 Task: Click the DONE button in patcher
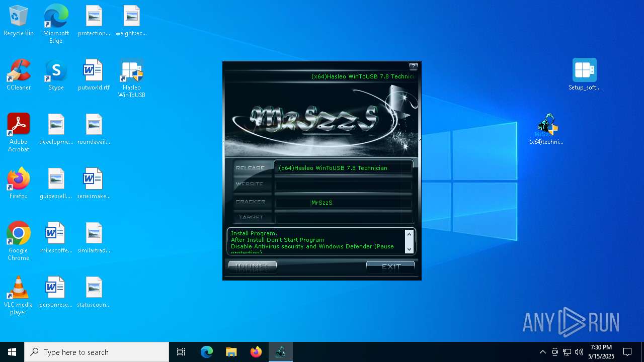[253, 266]
